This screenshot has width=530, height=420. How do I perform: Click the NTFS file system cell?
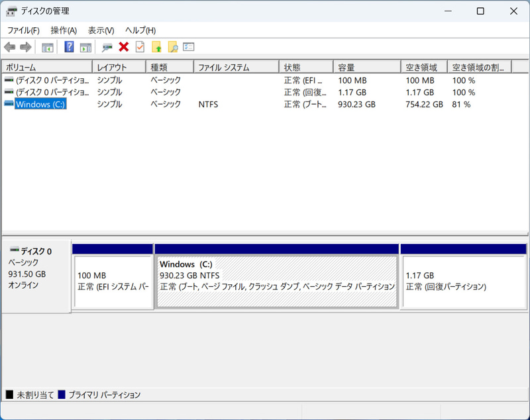(208, 105)
